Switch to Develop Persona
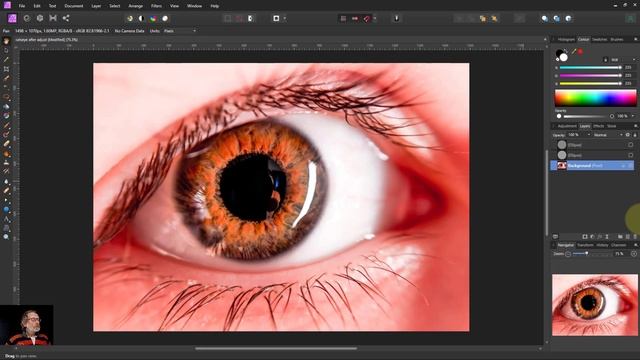Image resolution: width=640 pixels, height=360 pixels. (40, 18)
